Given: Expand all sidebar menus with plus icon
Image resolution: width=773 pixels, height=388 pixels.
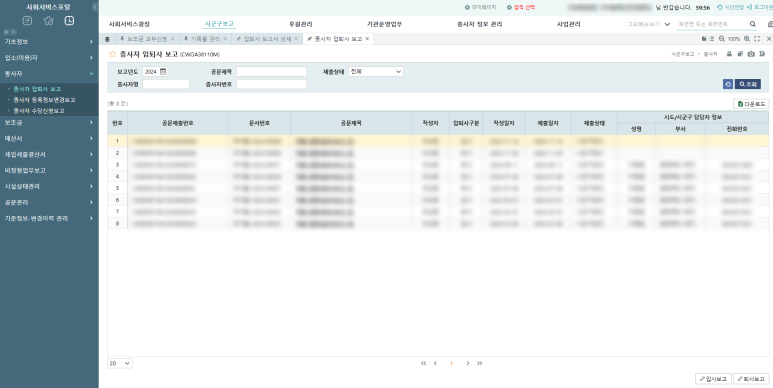Looking at the screenshot, I should point(5,32).
